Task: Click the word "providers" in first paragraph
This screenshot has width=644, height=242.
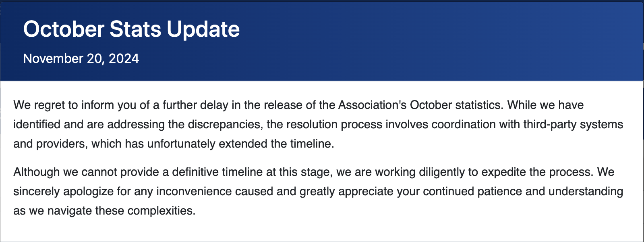Action: pos(62,144)
